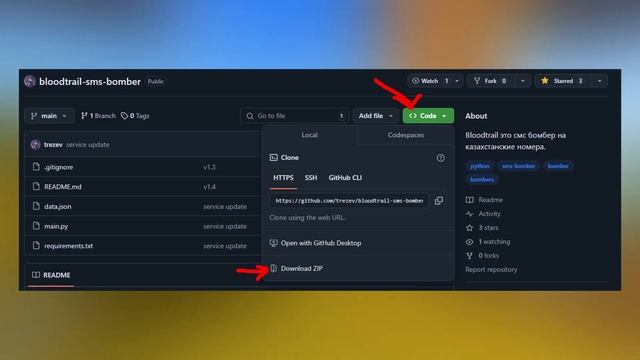Click the sms-bomber topic tag
Screen dimensions: 640x360
pyautogui.click(x=518, y=166)
